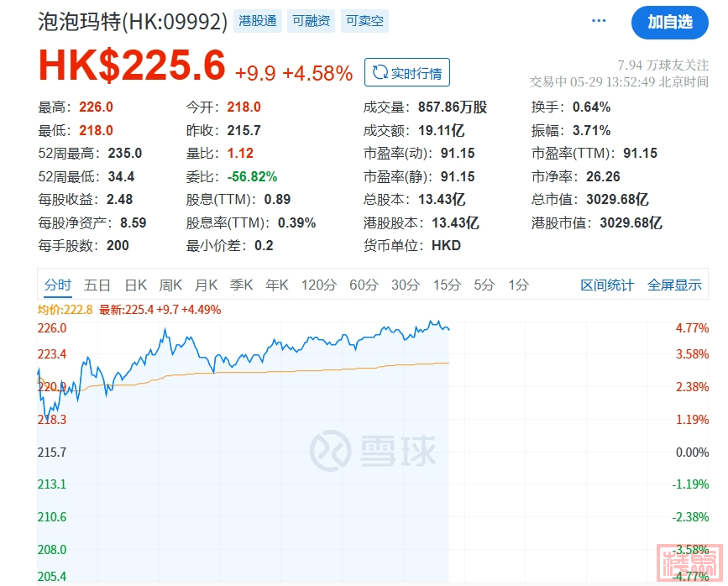The height and width of the screenshot is (586, 728).
Task: Select the 5分 chart interval
Action: pyautogui.click(x=484, y=285)
